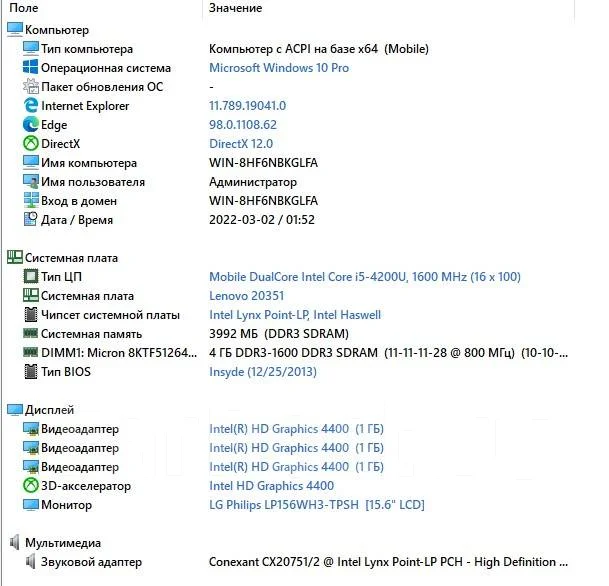Viewport: 609px width, 586px height.
Task: Open the DirectX 12.0 link
Action: pyautogui.click(x=241, y=144)
